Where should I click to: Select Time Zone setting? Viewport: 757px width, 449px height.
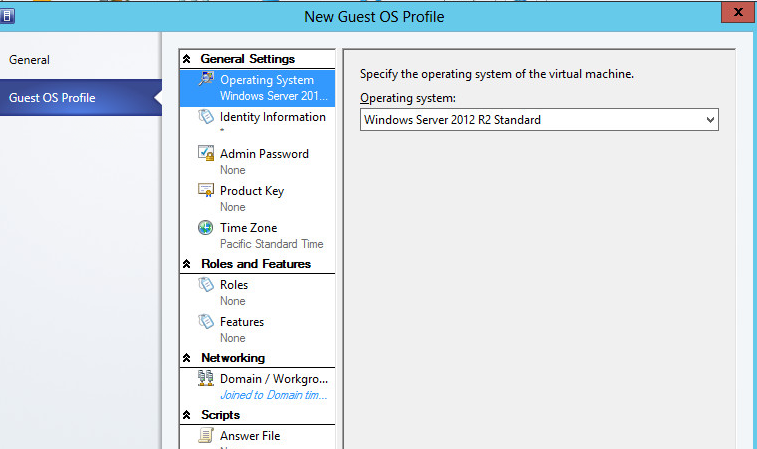click(257, 236)
